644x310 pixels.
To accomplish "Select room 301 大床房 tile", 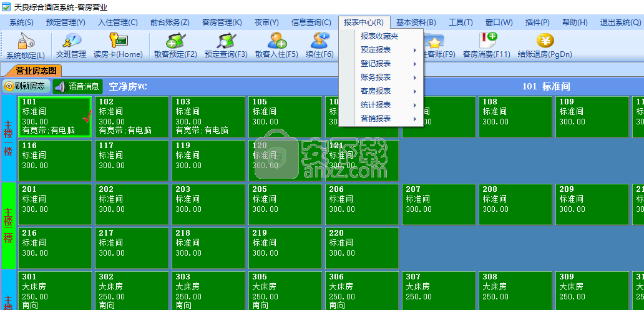I will [x=55, y=291].
